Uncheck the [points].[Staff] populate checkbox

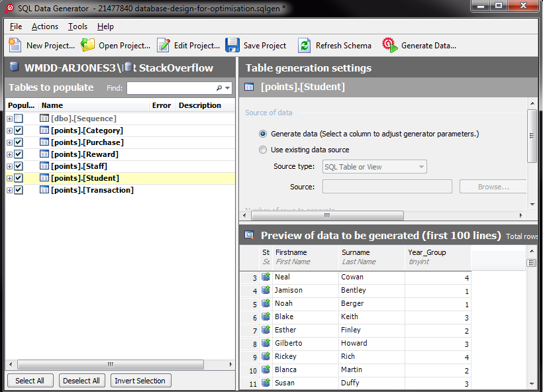point(19,166)
